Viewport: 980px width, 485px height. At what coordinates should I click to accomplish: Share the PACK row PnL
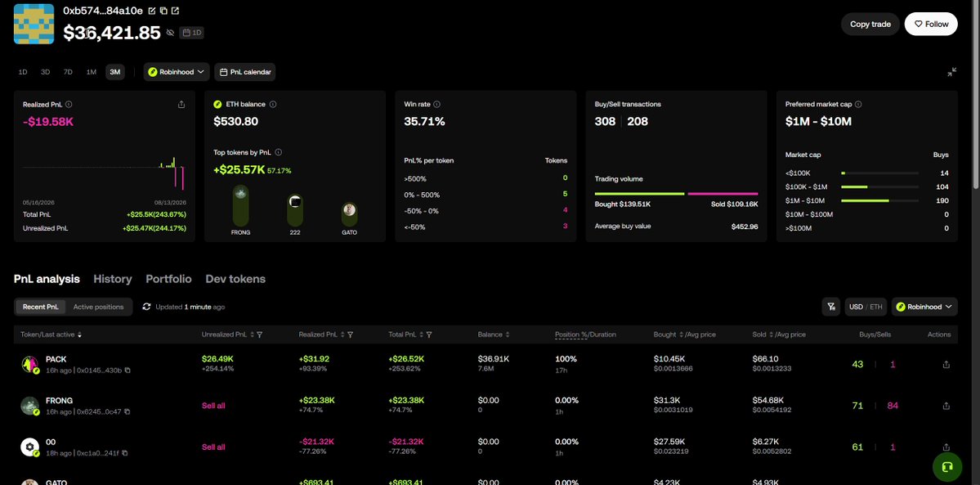click(946, 364)
